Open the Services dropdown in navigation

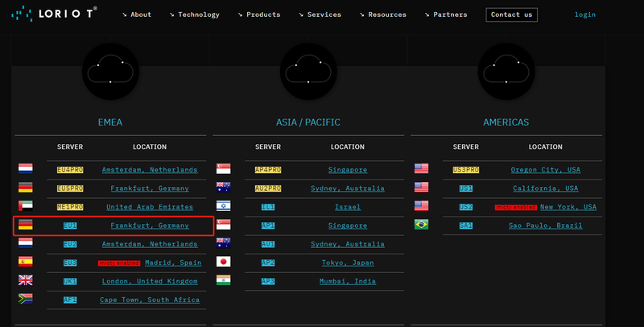tap(320, 14)
